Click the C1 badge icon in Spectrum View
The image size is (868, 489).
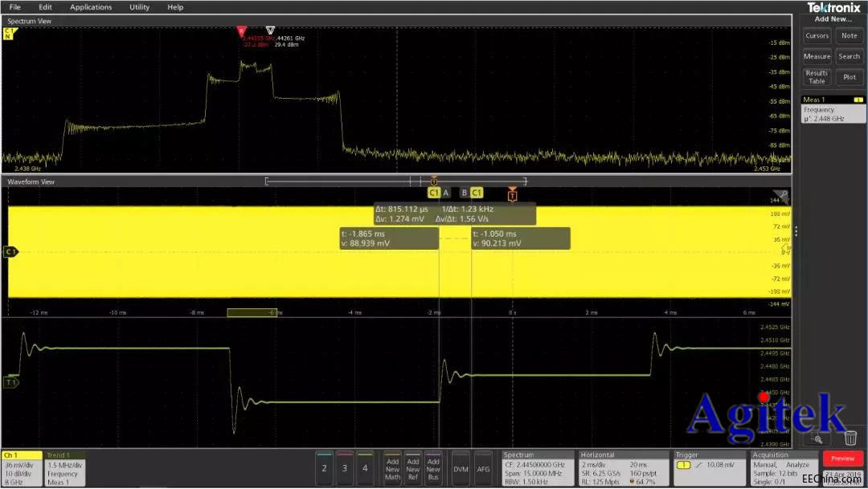(x=10, y=34)
